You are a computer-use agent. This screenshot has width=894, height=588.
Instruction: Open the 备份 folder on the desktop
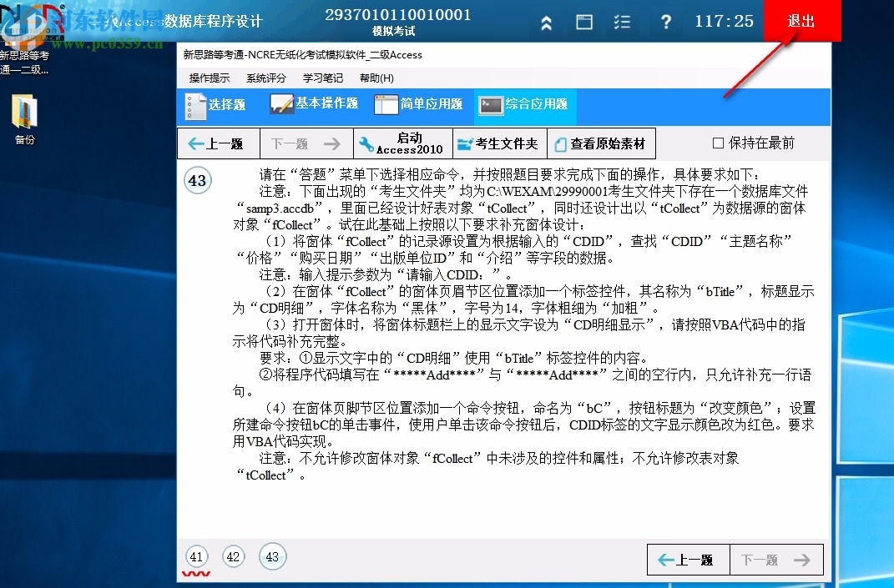pos(24,110)
